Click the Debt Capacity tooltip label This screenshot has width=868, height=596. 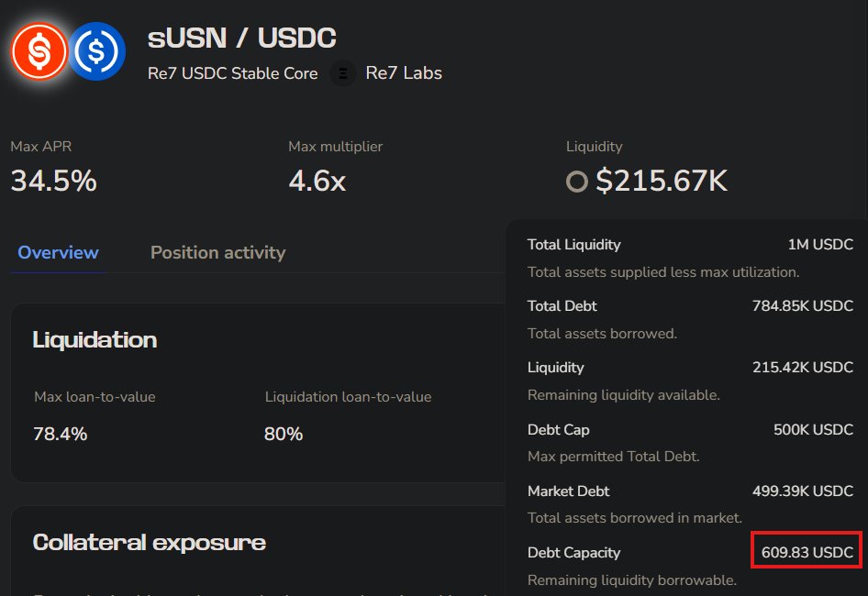click(574, 552)
